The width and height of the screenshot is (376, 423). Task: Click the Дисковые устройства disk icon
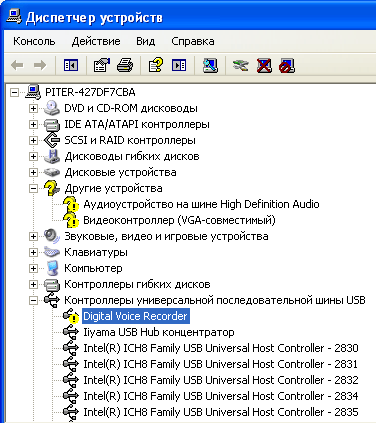(52, 172)
